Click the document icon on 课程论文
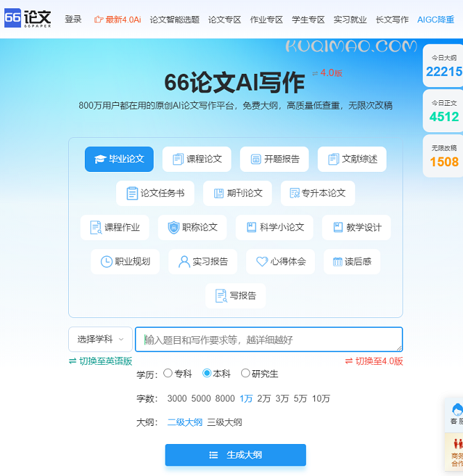This screenshot has width=463, height=476. [x=178, y=159]
